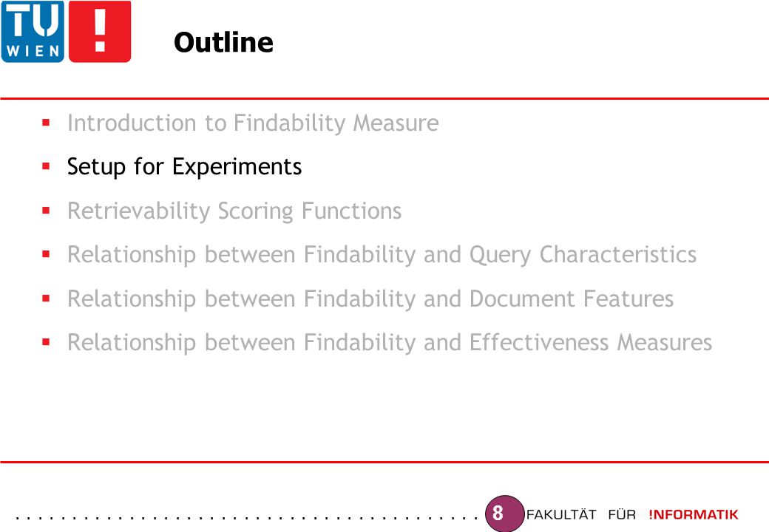Screen dimensions: 769x532
Task: Open Findability and Effectiveness Measures section
Action: [x=390, y=342]
